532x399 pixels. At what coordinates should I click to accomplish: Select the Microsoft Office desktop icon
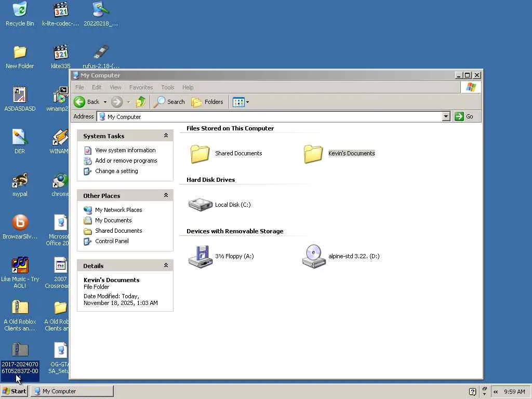pyautogui.click(x=58, y=230)
